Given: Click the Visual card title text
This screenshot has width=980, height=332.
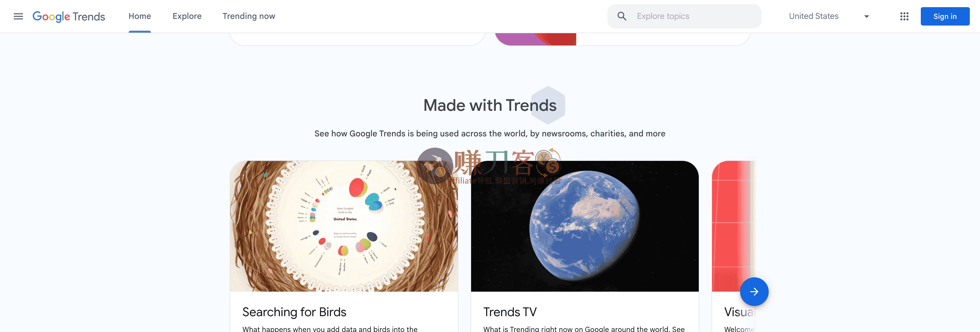Looking at the screenshot, I should [738, 312].
